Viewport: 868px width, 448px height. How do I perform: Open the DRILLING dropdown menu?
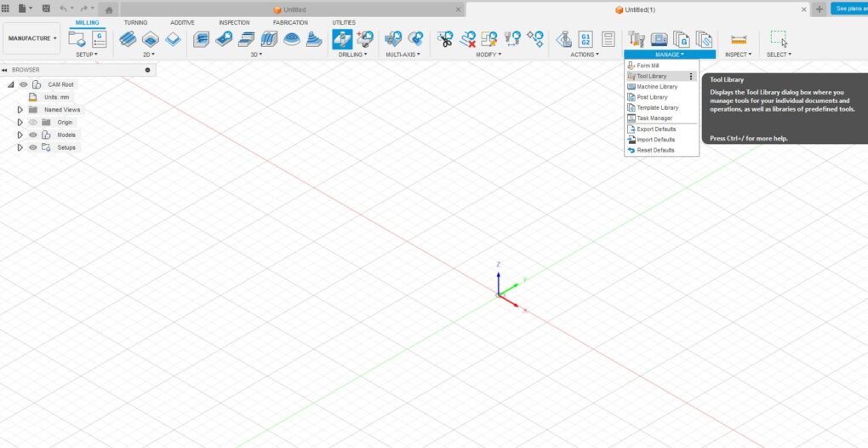pos(352,55)
